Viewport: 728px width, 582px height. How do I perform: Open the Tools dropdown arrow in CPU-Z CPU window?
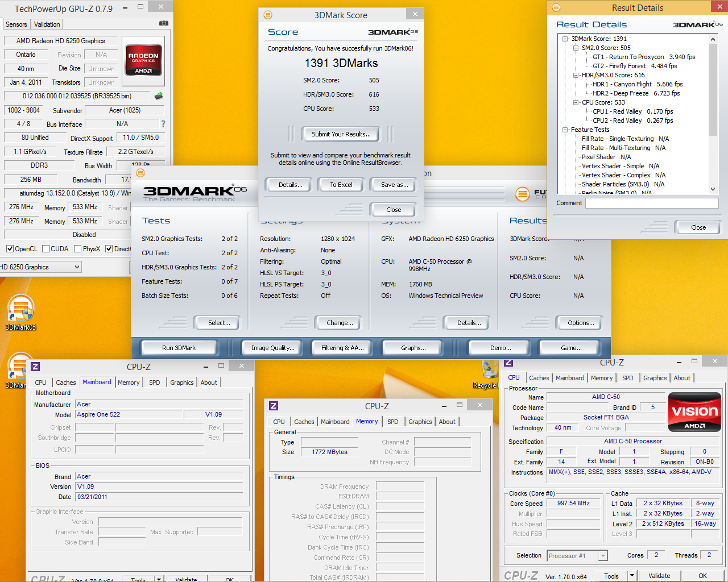(632, 576)
